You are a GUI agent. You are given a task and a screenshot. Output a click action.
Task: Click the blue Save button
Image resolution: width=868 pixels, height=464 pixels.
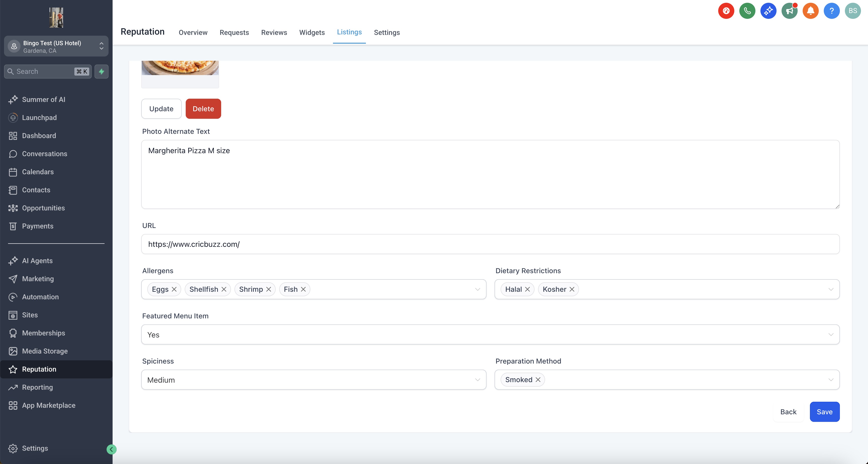[x=824, y=412]
